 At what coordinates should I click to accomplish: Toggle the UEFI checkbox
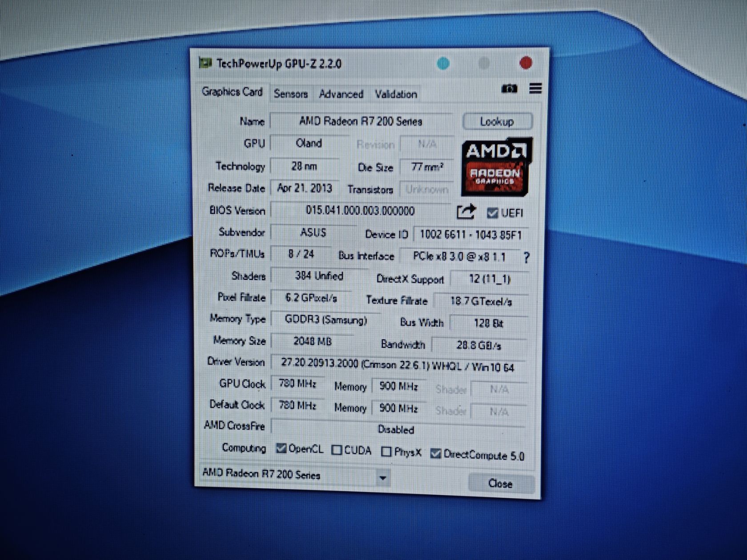tap(492, 213)
